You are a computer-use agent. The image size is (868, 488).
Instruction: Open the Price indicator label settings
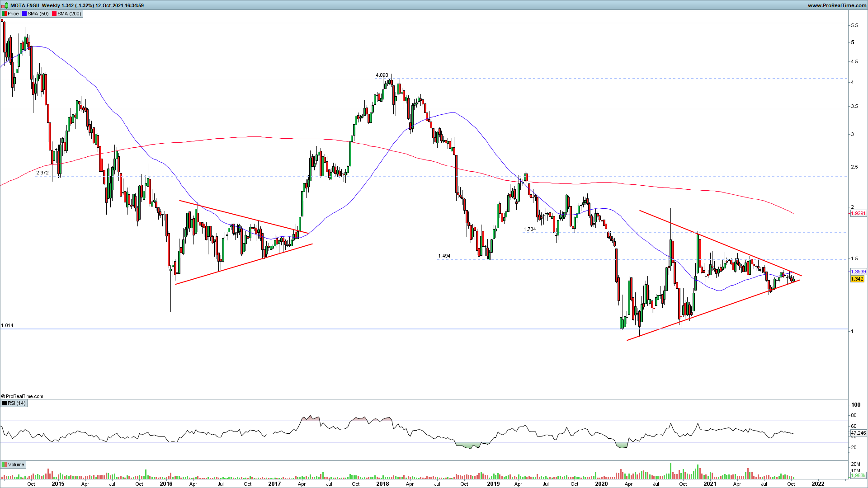click(x=13, y=14)
